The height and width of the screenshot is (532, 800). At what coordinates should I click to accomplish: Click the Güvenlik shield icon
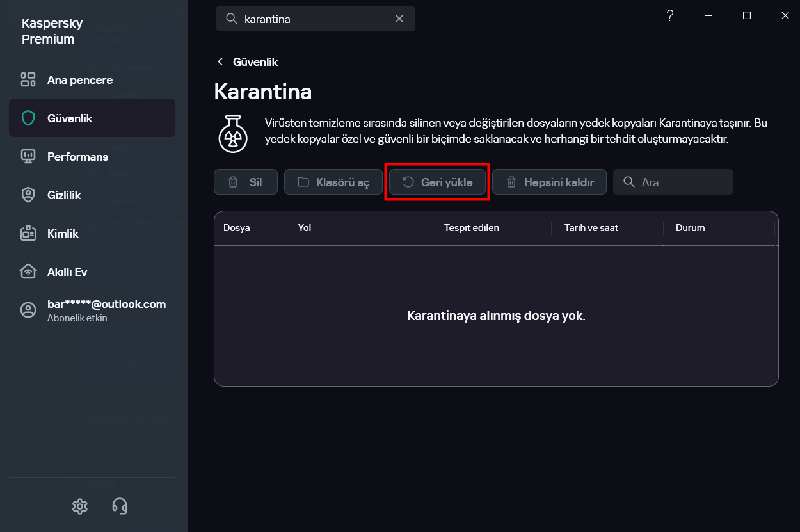(x=28, y=118)
